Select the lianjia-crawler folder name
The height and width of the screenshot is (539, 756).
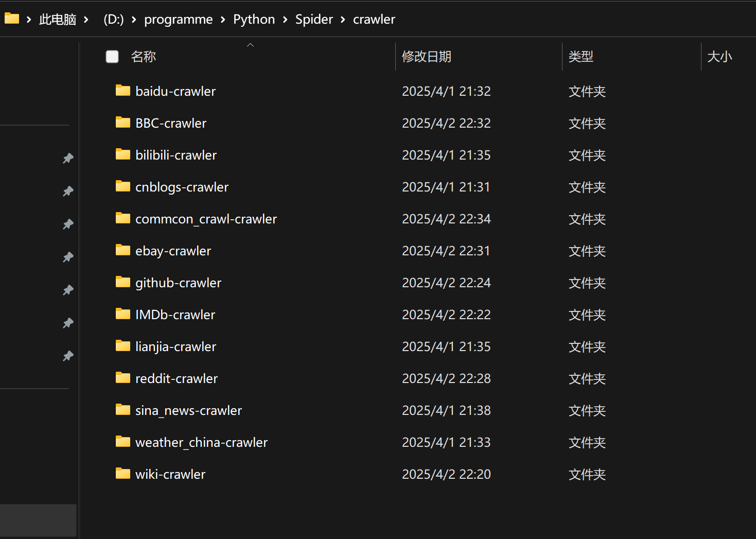tap(175, 346)
